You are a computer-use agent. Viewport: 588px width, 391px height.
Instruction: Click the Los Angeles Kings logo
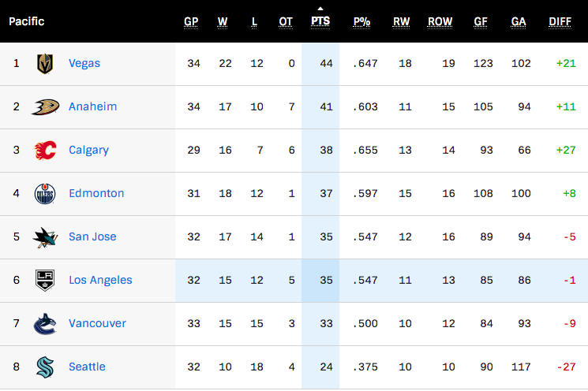45,280
